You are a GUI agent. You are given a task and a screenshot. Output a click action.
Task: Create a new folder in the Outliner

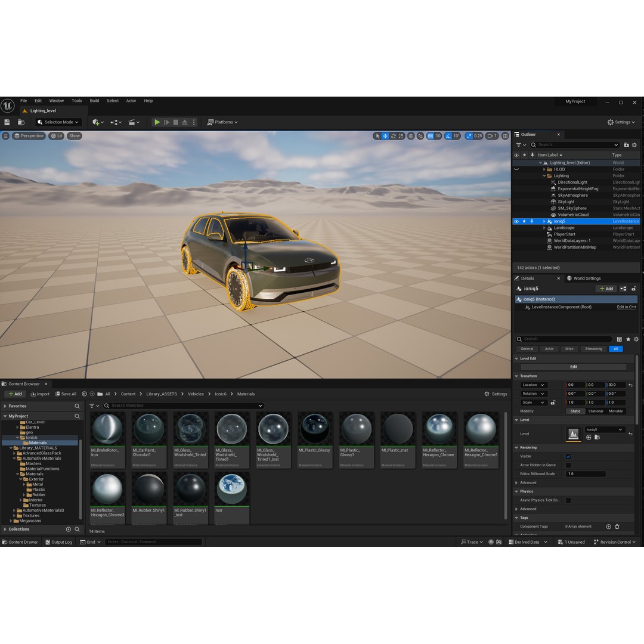click(x=626, y=145)
